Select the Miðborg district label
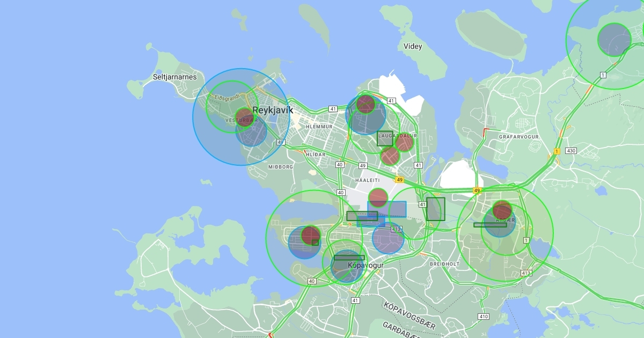Screen dimensions: 644x338 280,167
